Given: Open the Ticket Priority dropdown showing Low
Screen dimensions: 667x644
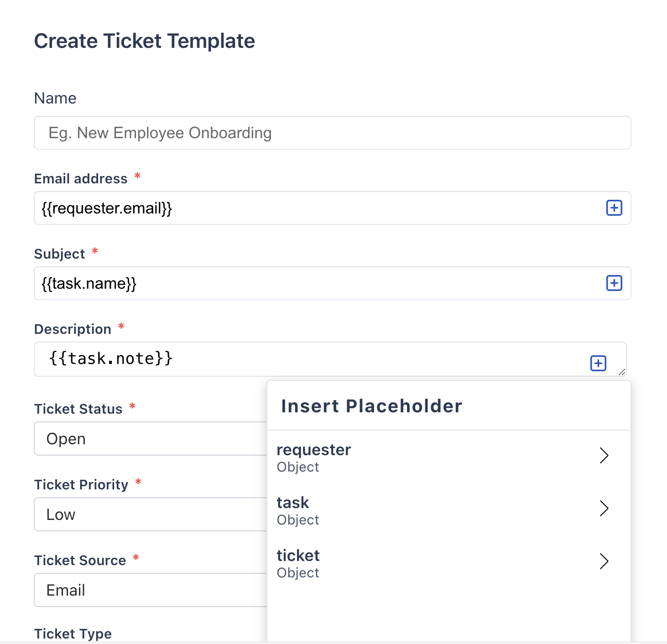Looking at the screenshot, I should pos(151,514).
